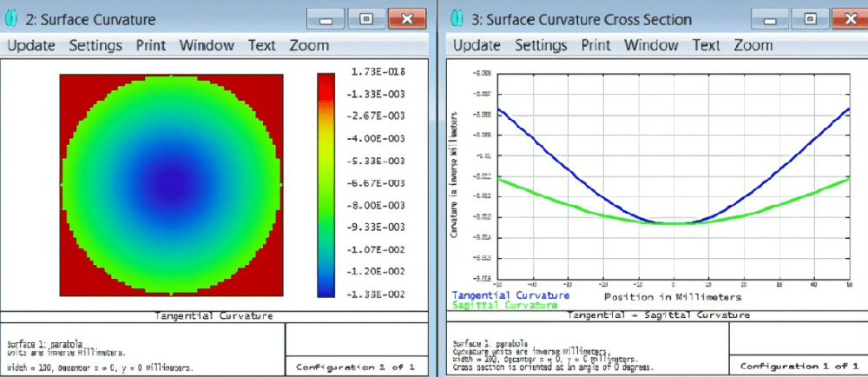868x377 pixels.
Task: Close the Surface Curvature window
Action: tap(406, 18)
